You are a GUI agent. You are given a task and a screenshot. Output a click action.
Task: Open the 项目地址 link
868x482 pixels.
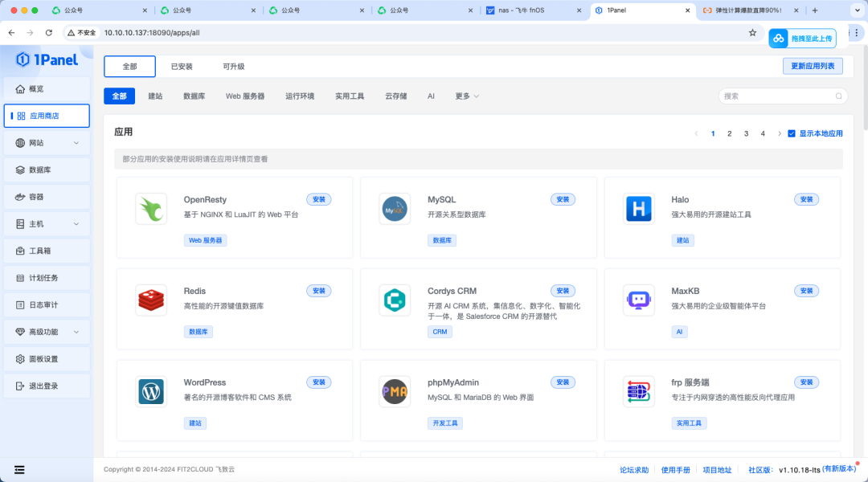point(717,470)
